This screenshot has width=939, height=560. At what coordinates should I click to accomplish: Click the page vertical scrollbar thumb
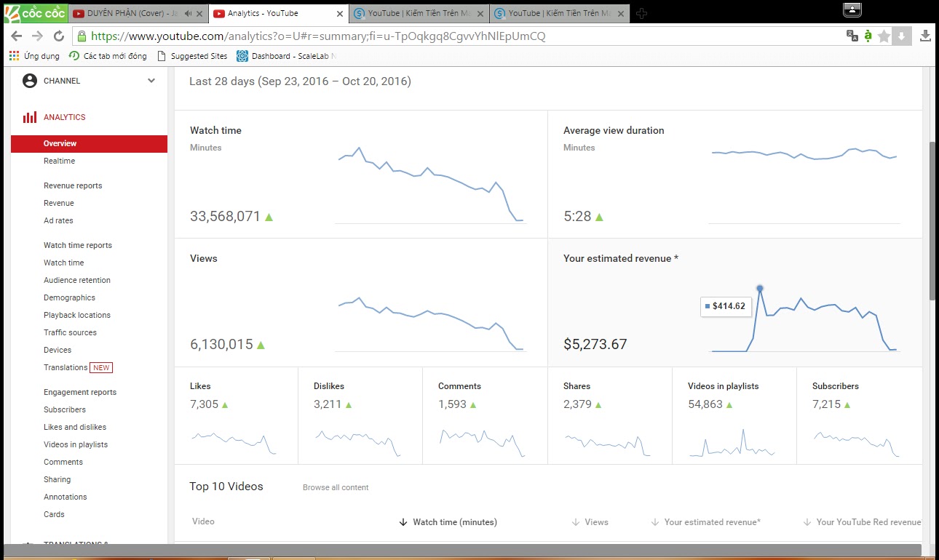pyautogui.click(x=933, y=220)
